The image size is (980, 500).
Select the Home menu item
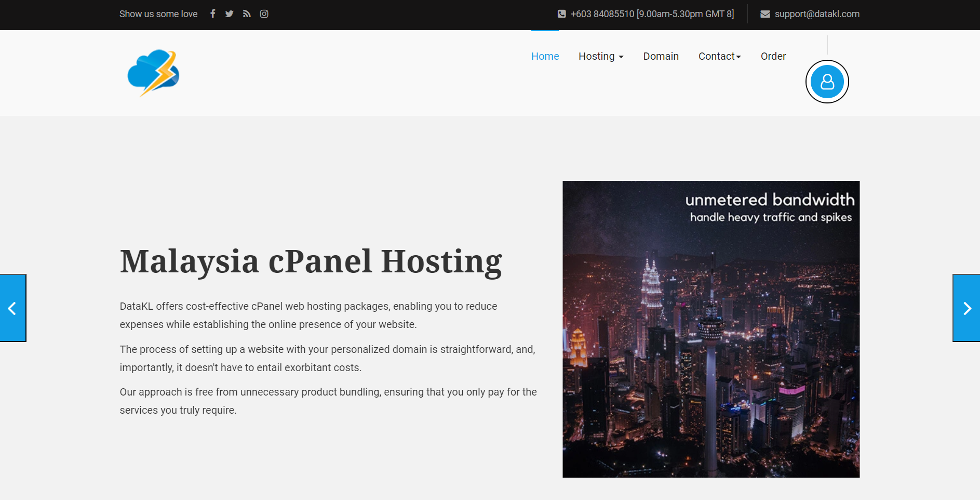point(545,56)
